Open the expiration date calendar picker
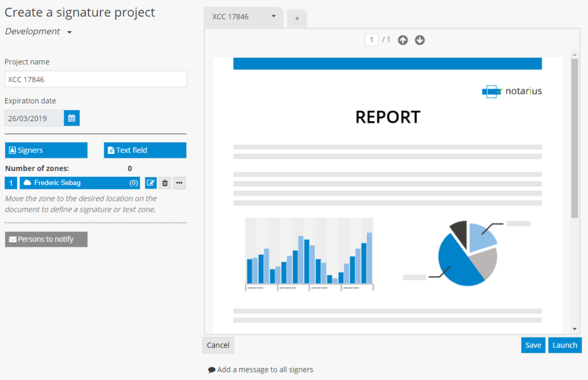588x380 pixels. 72,118
